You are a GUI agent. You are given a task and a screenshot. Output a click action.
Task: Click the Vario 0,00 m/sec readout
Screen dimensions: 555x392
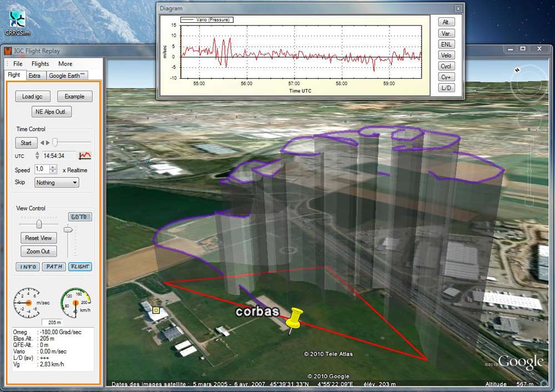click(x=39, y=351)
